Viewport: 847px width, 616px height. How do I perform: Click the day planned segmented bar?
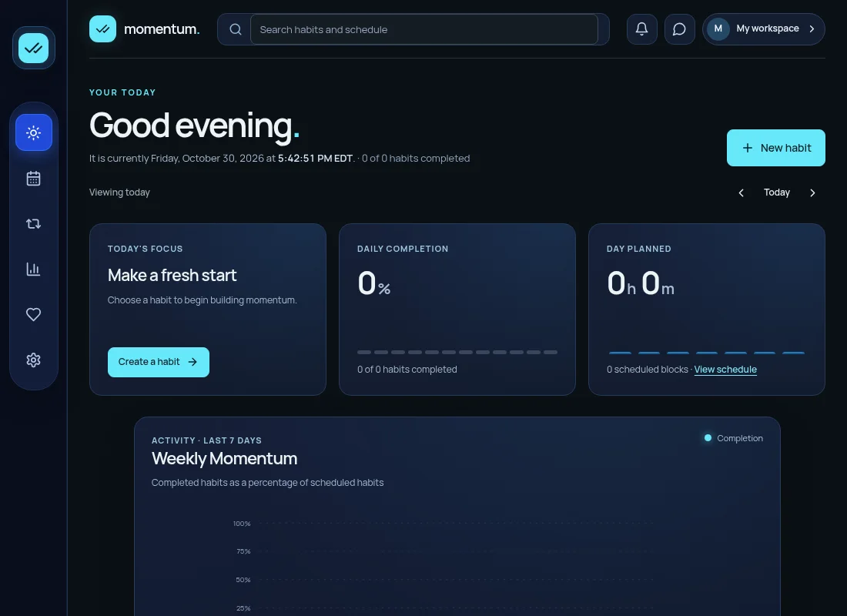(x=707, y=353)
